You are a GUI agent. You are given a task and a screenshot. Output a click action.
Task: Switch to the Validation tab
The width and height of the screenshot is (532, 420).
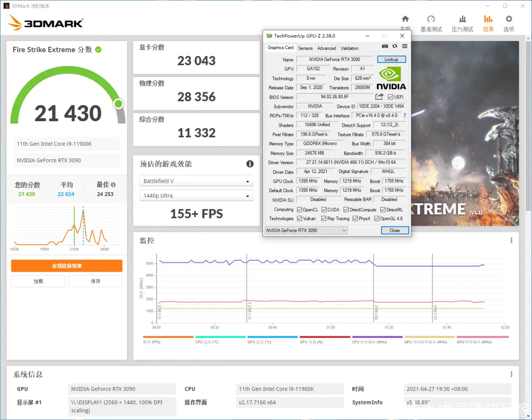[x=349, y=49]
